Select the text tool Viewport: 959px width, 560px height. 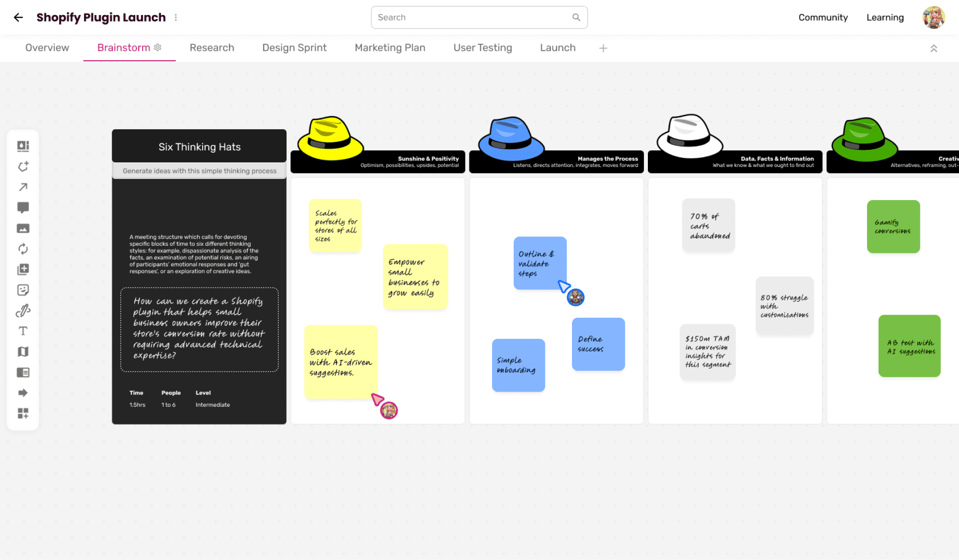23,331
